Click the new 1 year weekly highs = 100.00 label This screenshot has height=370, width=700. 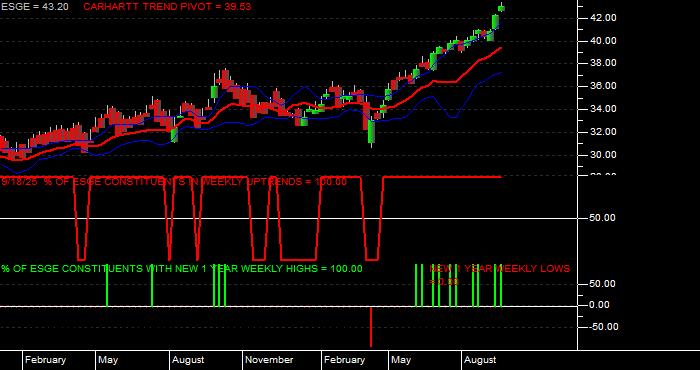tap(182, 269)
